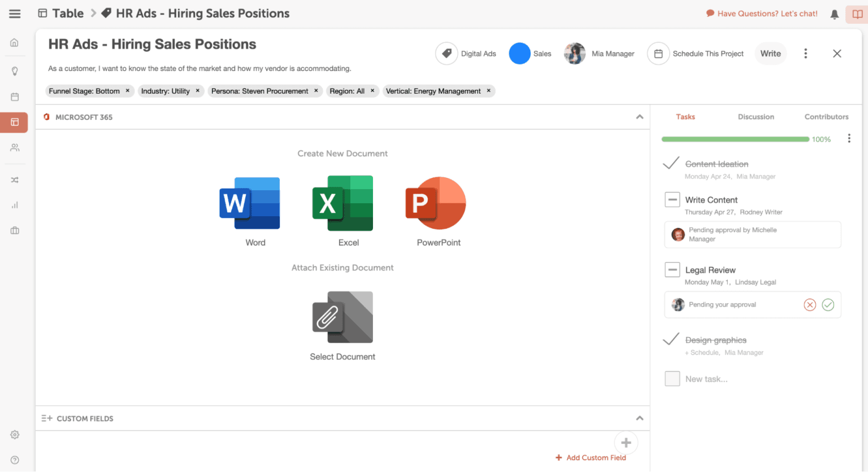Approve Legal Review with the green checkmark
This screenshot has width=868, height=472.
[x=828, y=305]
